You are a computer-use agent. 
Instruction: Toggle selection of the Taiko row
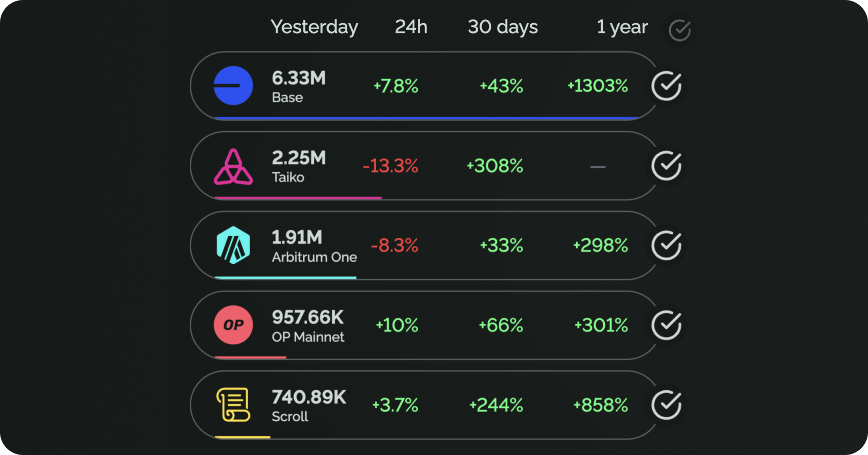(666, 166)
